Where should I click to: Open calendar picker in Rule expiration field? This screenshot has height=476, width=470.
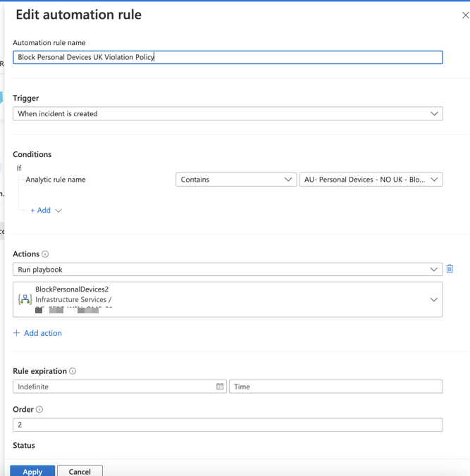220,387
